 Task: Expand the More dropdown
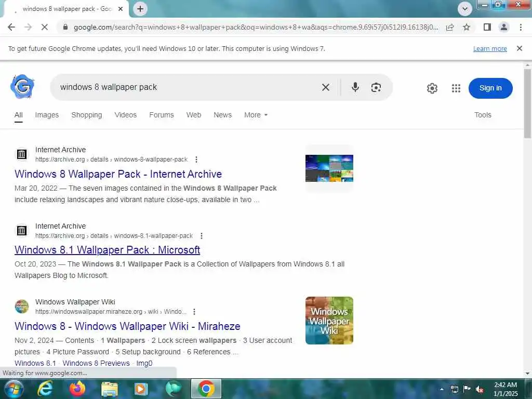256,115
